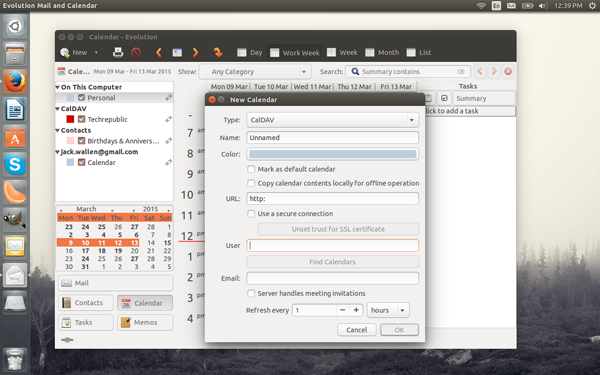Open the Any Category show dropdown

pos(254,72)
